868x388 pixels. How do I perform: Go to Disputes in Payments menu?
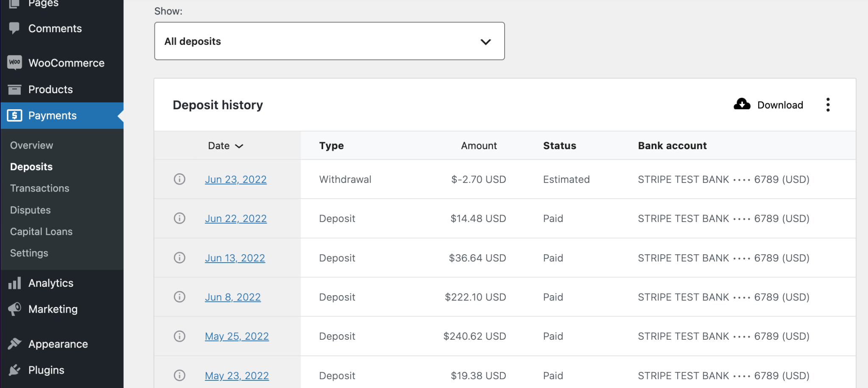click(30, 210)
